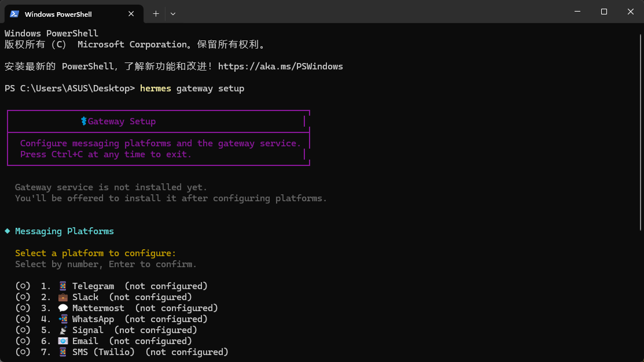The height and width of the screenshot is (362, 644).
Task: Open the new tab profile dropdown
Action: coord(173,14)
